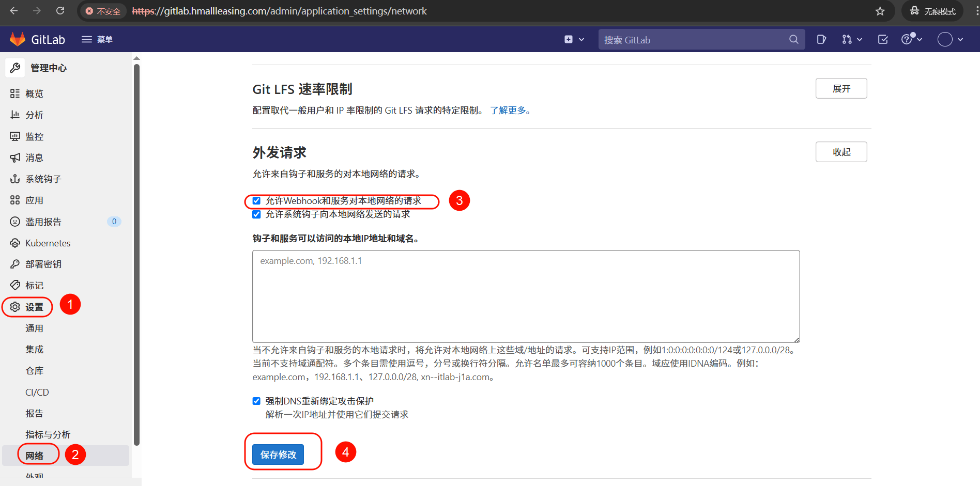The width and height of the screenshot is (980, 486).
Task: Bookmark this page with star icon
Action: pyautogui.click(x=880, y=11)
